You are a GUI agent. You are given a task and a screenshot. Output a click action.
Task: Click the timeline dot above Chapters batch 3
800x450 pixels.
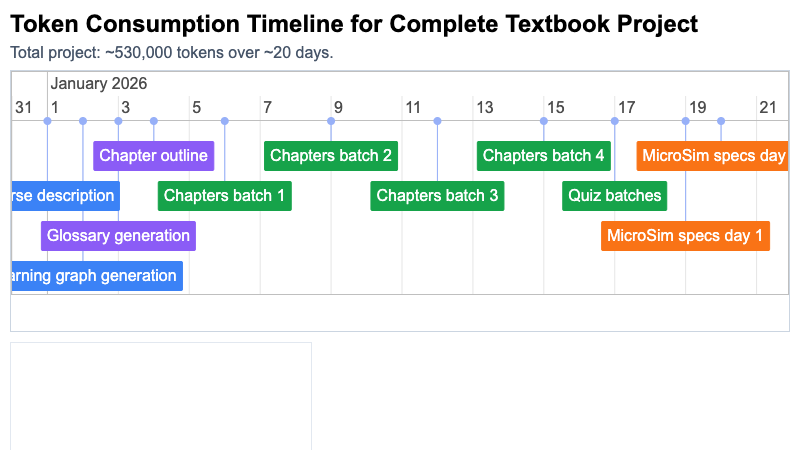[437, 121]
